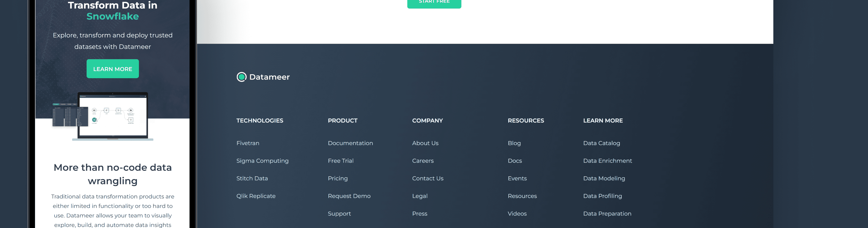Open the Data Profiling page
Image resolution: width=868 pixels, height=228 pixels.
coord(603,196)
